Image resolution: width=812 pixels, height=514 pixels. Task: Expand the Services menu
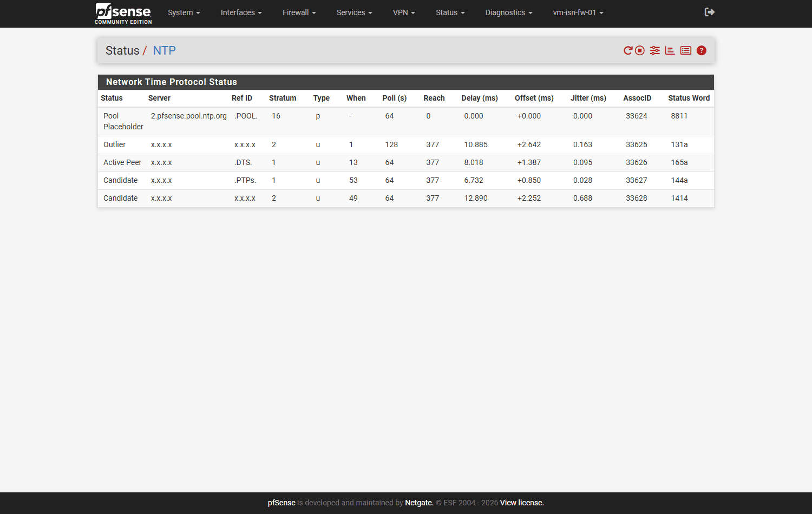click(355, 12)
